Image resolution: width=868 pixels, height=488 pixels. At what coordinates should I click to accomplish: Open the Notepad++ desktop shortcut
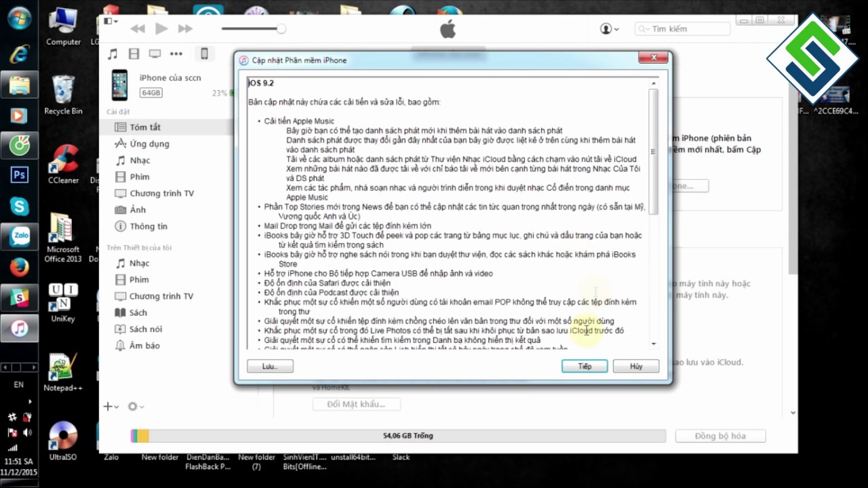(63, 373)
